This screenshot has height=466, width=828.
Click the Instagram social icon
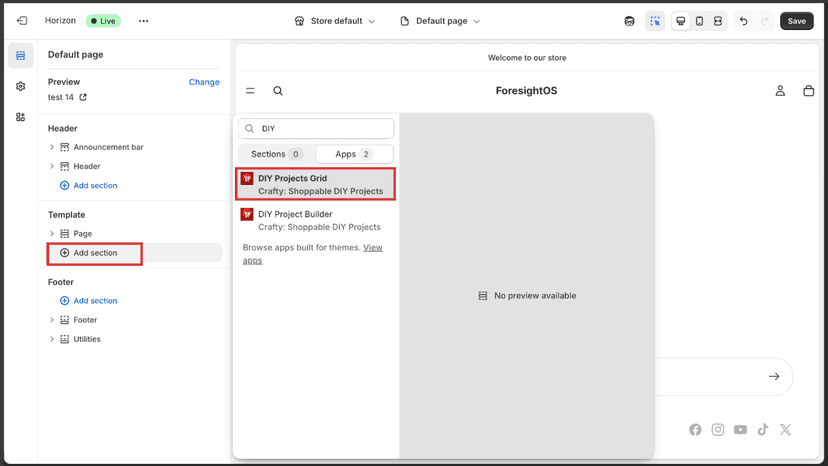pyautogui.click(x=718, y=430)
